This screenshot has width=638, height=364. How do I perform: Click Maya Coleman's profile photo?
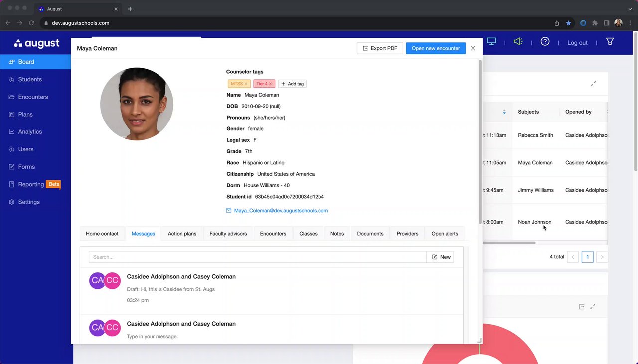point(137,104)
